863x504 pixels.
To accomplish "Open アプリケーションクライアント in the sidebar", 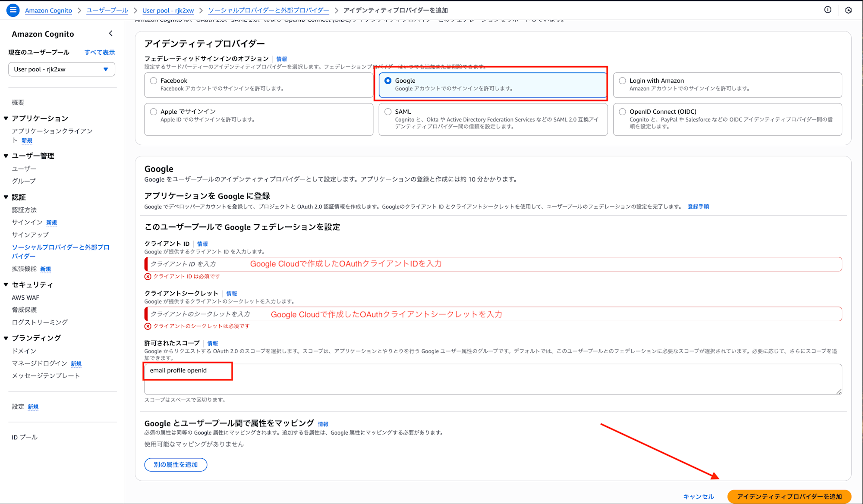I will pos(52,135).
